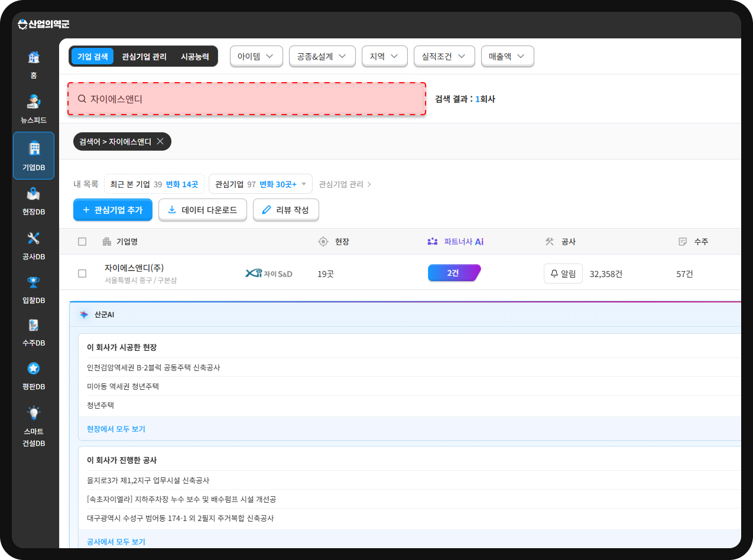Click the 32,358건 construction count
The image size is (753, 560).
(606, 274)
